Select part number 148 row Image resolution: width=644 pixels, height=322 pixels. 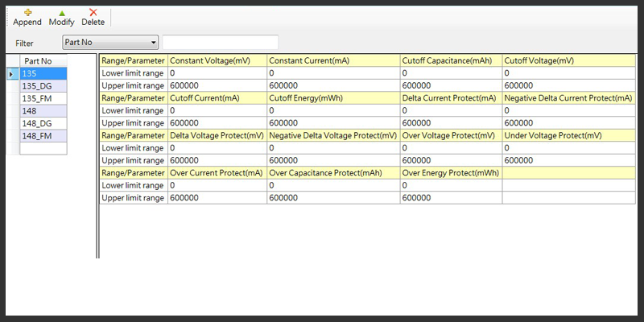pyautogui.click(x=43, y=111)
